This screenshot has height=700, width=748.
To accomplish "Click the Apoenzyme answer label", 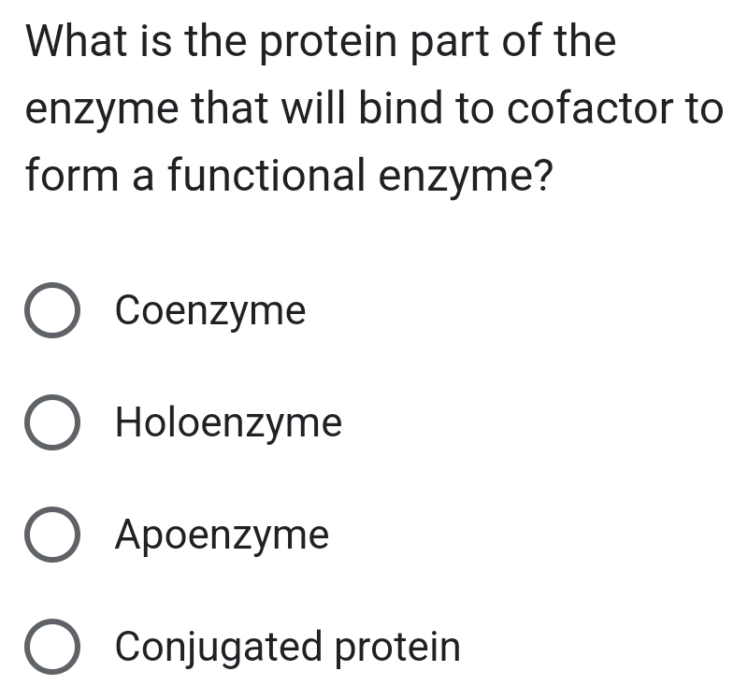I will click(221, 535).
